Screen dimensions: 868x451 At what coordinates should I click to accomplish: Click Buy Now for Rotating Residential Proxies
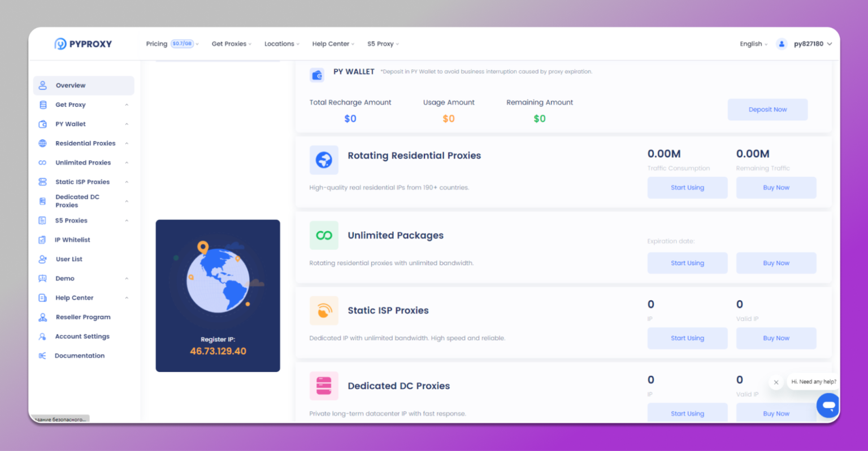click(775, 187)
